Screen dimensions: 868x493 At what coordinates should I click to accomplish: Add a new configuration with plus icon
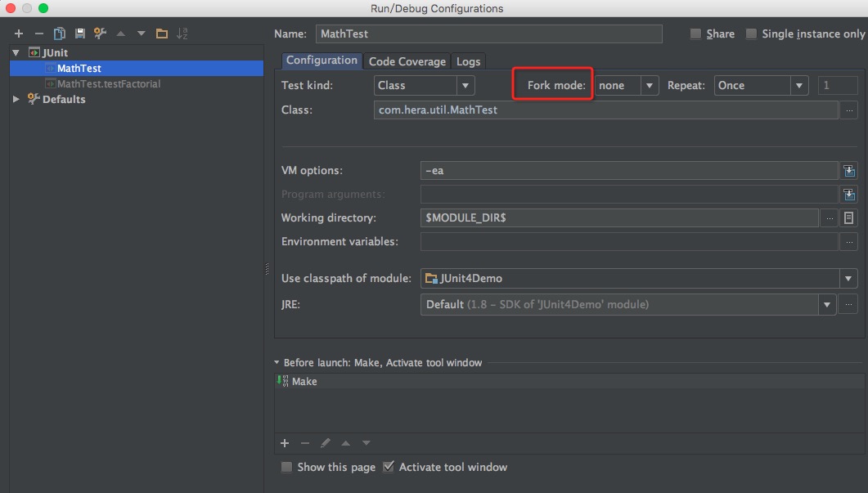click(x=19, y=34)
